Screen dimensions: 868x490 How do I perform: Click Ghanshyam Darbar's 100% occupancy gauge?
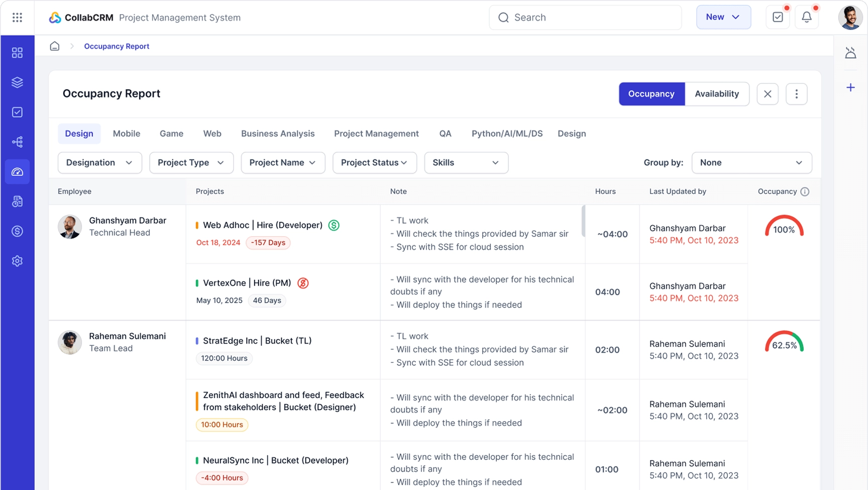tap(784, 227)
